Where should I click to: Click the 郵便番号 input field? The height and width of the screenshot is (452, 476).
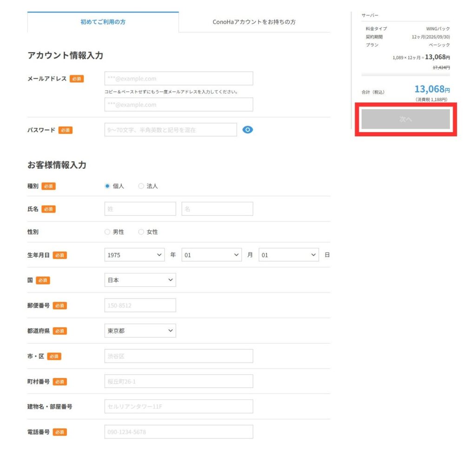(140, 305)
